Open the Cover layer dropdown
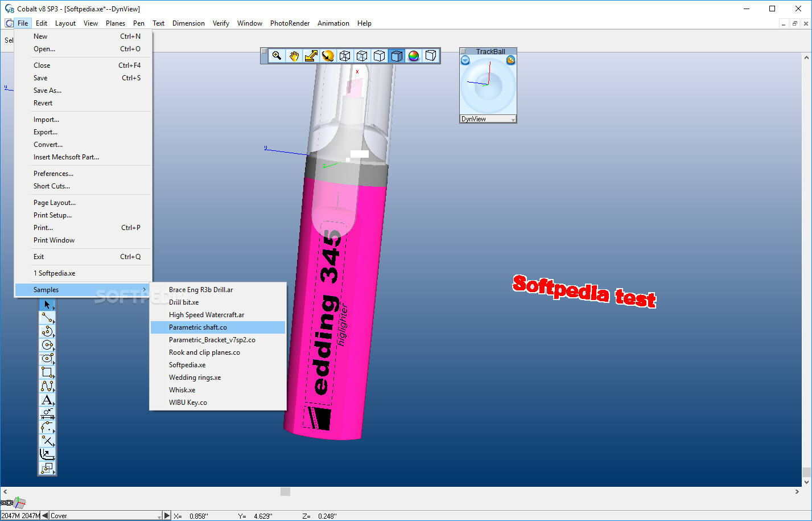Viewport: 812px width, 521px height. click(x=106, y=516)
